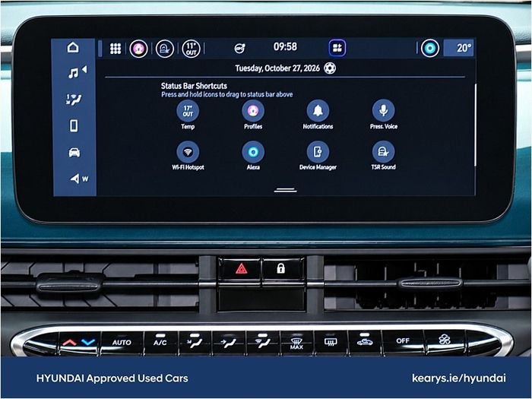Click the kearys.ie/hyundai link
Image resolution: width=532 pixels, height=399 pixels.
point(459,378)
